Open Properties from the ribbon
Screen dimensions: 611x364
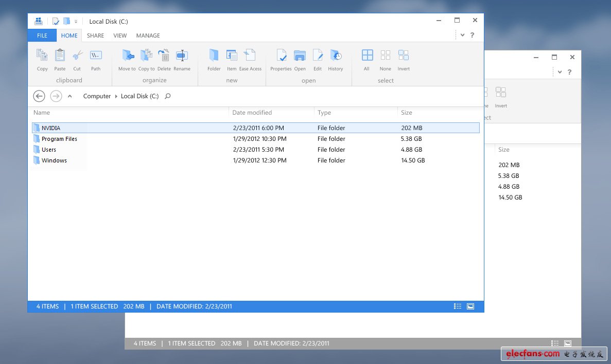281,56
